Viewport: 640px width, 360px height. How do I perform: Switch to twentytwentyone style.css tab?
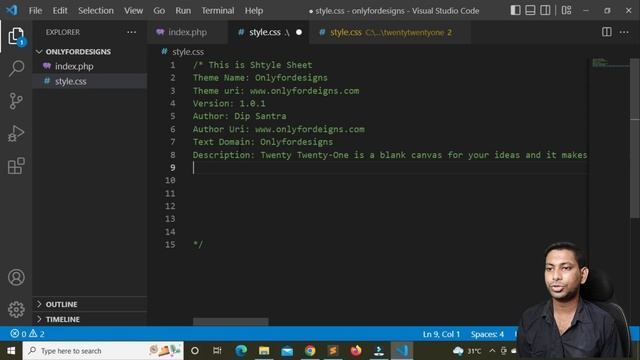pyautogui.click(x=390, y=32)
